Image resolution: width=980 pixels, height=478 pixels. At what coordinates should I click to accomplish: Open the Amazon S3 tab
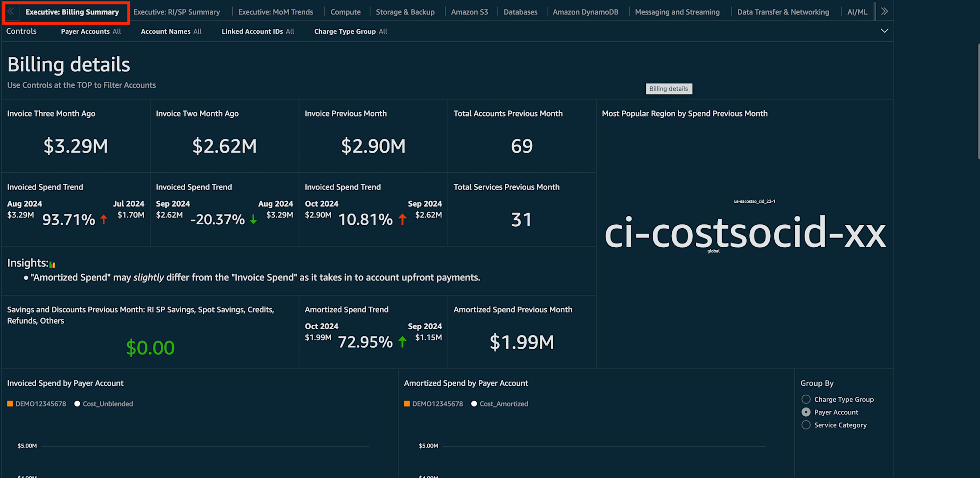click(469, 12)
